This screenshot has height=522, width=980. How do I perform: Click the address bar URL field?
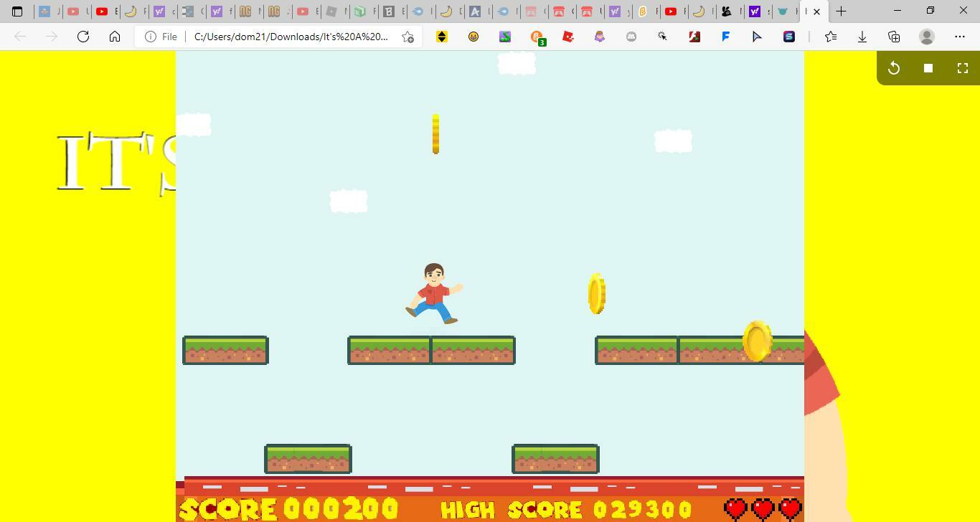coord(291,37)
